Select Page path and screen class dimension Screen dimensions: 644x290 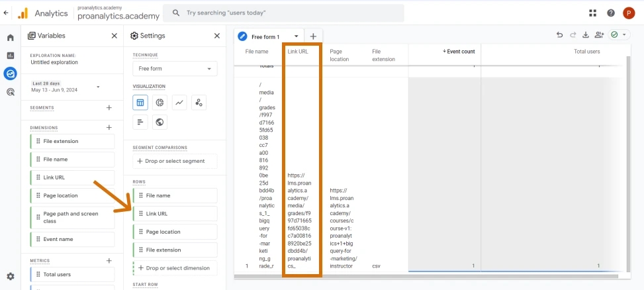tap(72, 217)
